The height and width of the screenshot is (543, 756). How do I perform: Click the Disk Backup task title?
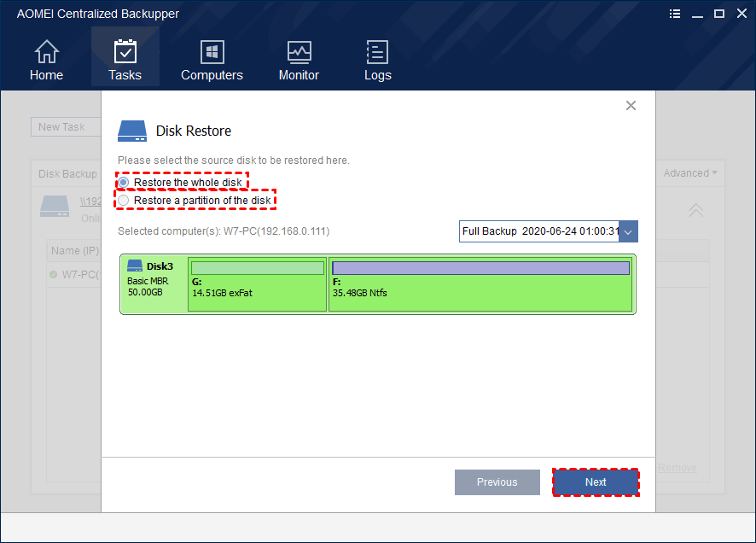(67, 173)
